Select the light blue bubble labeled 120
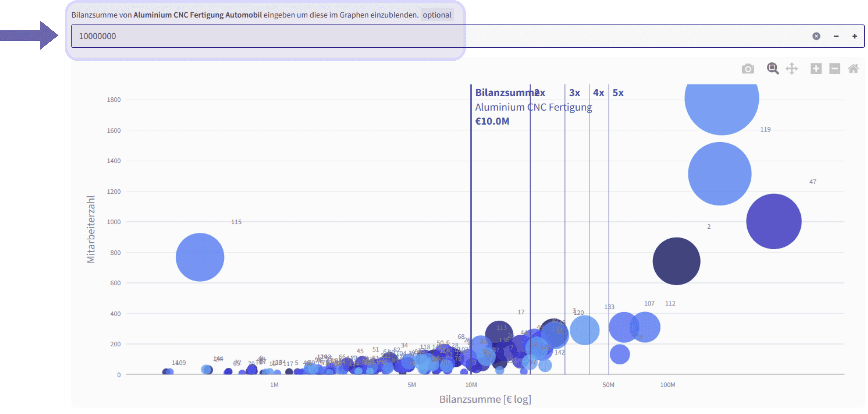This screenshot has width=868, height=414. click(585, 330)
